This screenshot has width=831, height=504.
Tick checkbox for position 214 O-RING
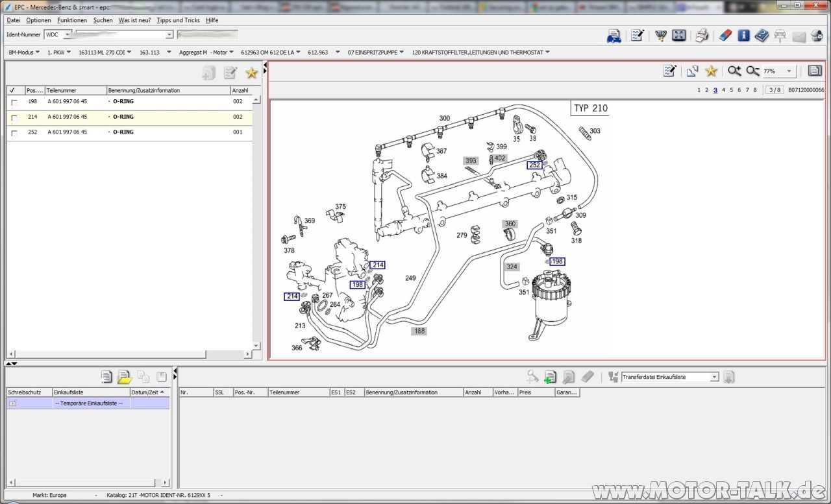click(x=14, y=117)
